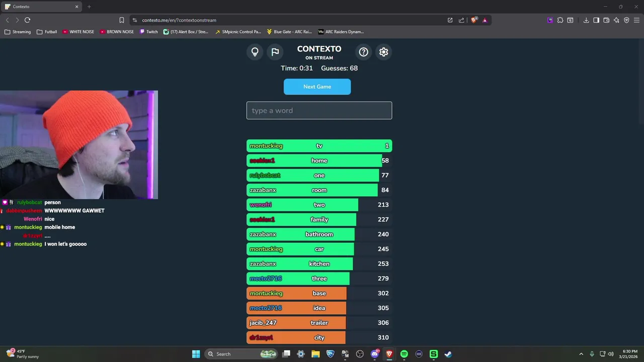
Task: Click the site settings icon beside URL
Action: coord(134,20)
